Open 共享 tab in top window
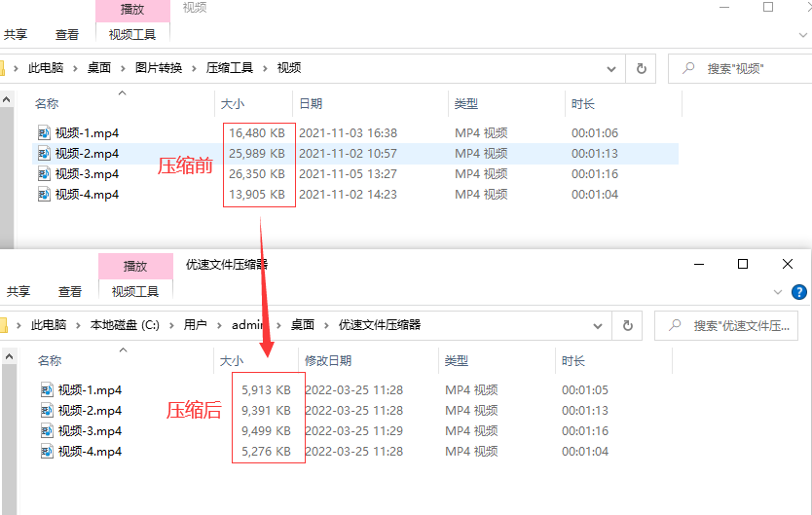Viewport: 812px width, 515px height. 16,35
